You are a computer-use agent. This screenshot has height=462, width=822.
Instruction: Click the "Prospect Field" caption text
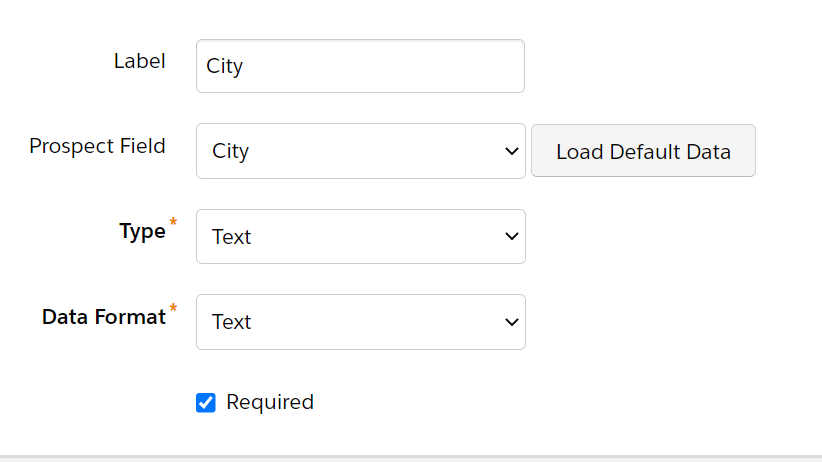coord(97,146)
